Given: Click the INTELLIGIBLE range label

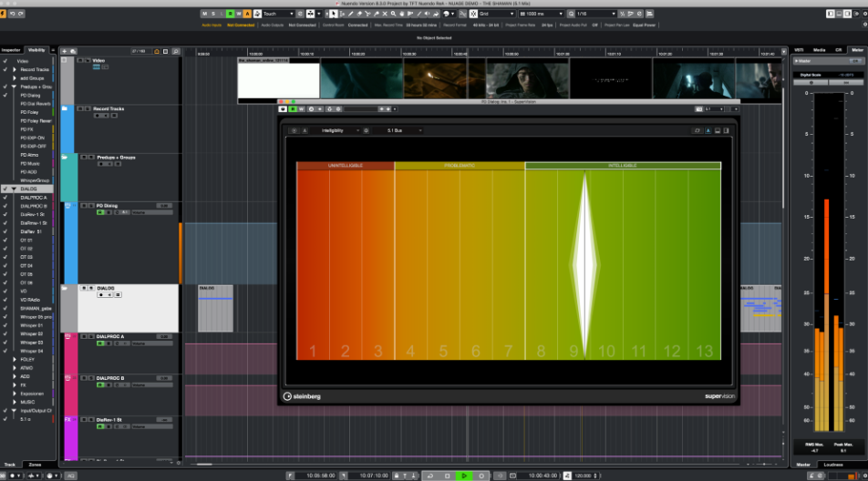Looking at the screenshot, I should (623, 165).
